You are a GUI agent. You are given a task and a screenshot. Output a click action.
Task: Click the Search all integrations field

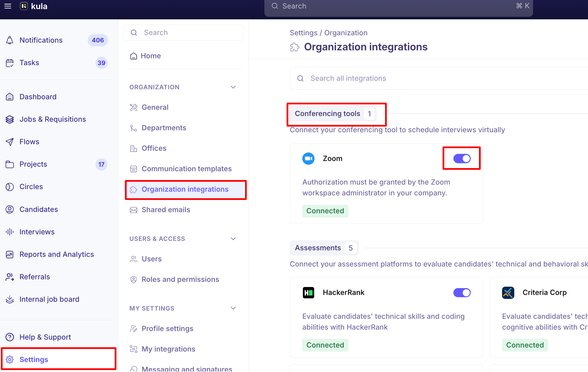[439, 78]
